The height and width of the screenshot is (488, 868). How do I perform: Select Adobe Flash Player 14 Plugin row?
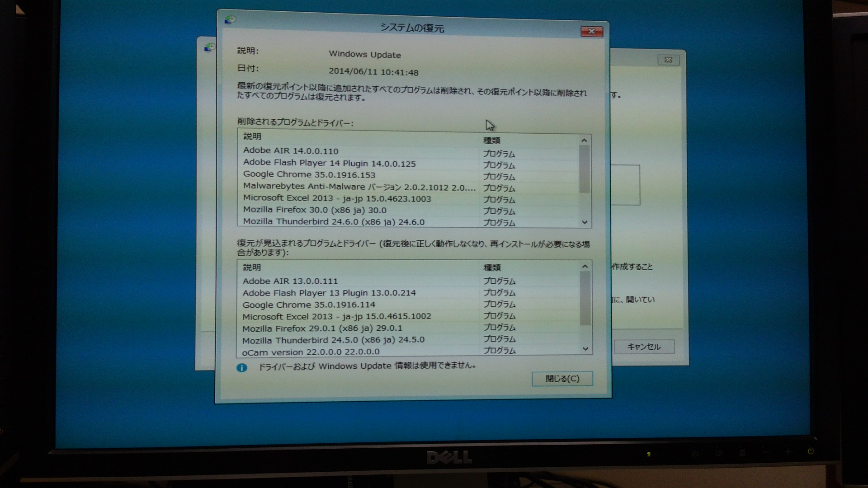(x=408, y=163)
